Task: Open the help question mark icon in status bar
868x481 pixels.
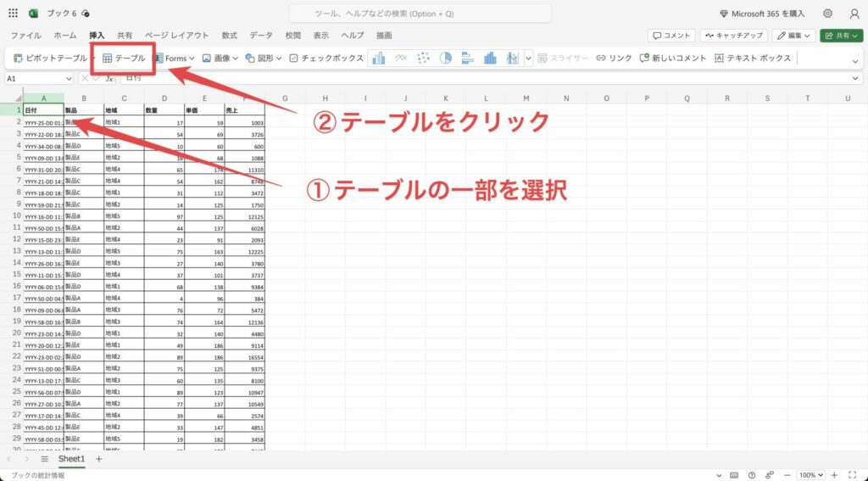Action: click(752, 475)
